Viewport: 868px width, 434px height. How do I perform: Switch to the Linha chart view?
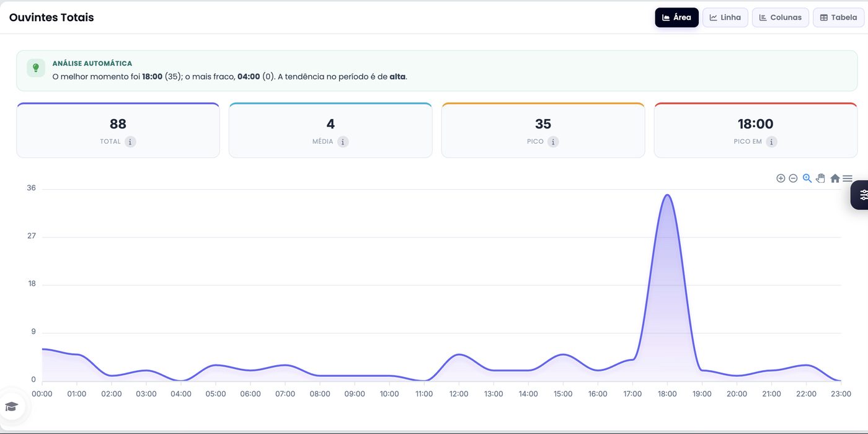point(725,17)
